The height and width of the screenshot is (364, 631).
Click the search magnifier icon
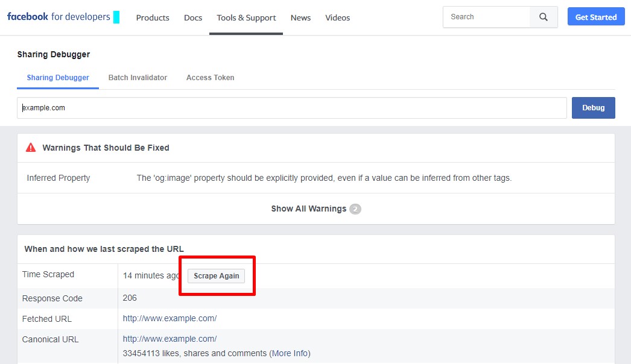click(542, 17)
